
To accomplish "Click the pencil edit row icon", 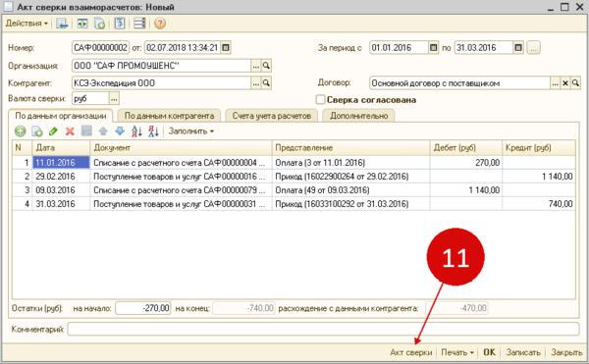I will (x=53, y=130).
